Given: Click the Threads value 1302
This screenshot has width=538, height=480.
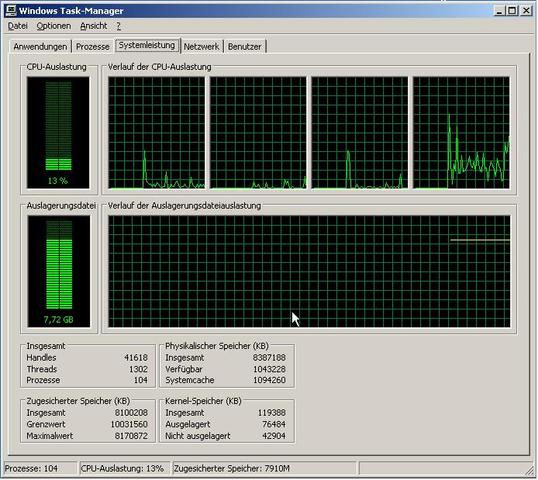Looking at the screenshot, I should coord(138,369).
